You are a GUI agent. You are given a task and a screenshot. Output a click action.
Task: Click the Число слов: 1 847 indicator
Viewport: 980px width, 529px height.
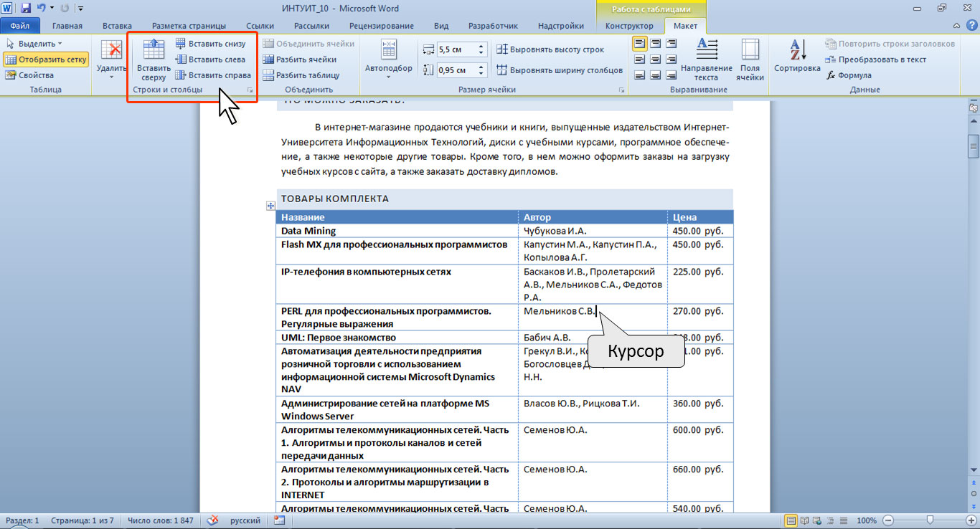point(161,520)
